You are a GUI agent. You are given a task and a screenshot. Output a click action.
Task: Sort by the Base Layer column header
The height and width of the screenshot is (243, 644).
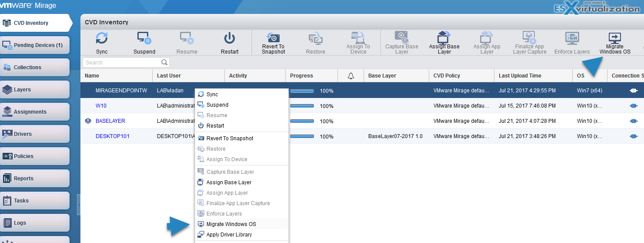click(x=396, y=76)
